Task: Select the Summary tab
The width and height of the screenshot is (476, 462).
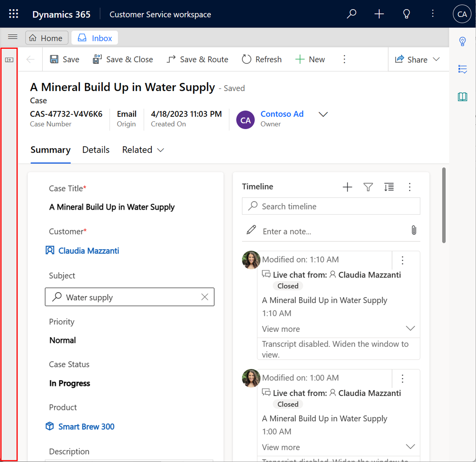Action: click(50, 150)
